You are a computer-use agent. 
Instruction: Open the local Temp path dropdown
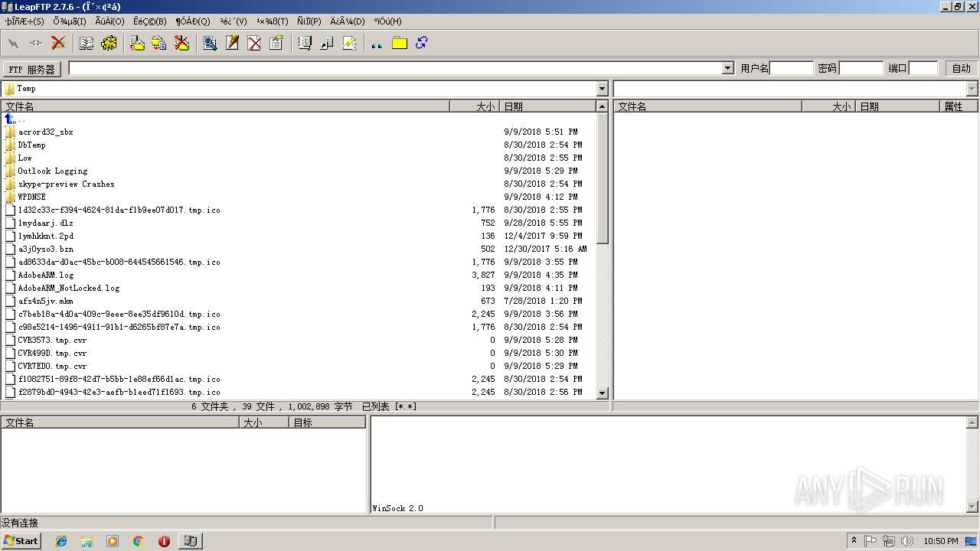tap(602, 89)
